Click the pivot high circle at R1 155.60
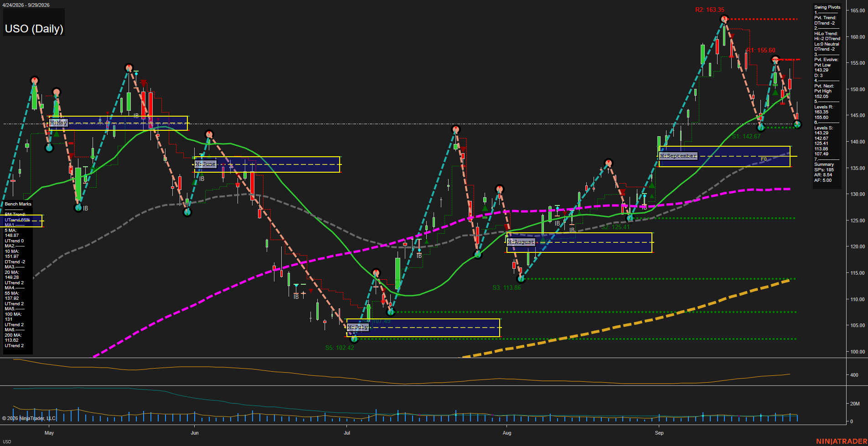 pos(775,60)
